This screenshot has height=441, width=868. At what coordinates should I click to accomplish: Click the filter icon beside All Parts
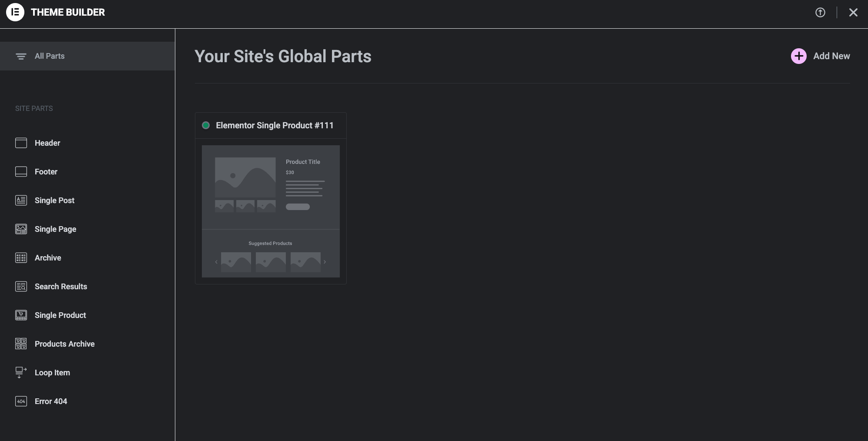point(21,56)
